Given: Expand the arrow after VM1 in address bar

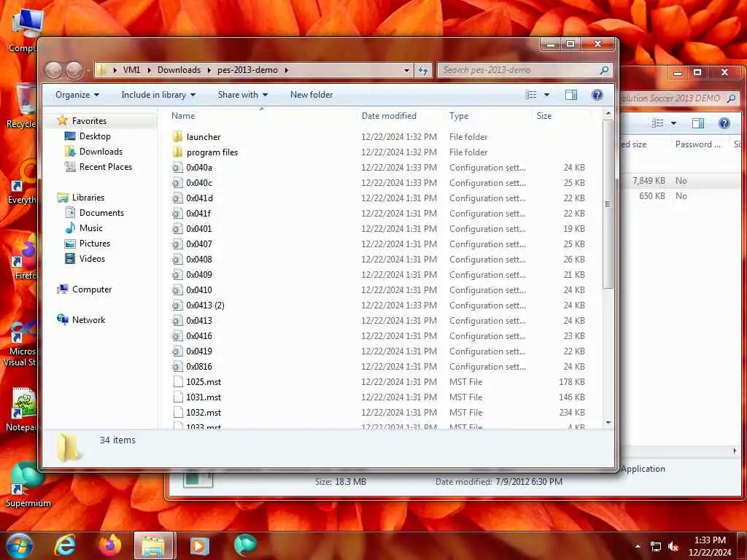Looking at the screenshot, I should tap(149, 70).
